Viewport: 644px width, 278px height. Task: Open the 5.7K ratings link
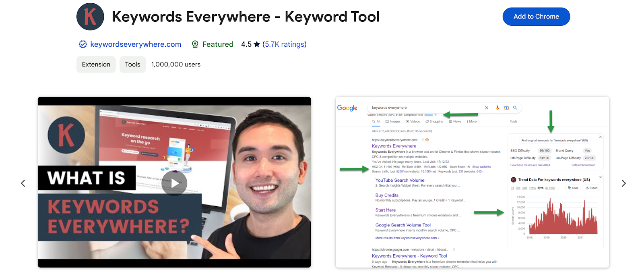click(284, 44)
